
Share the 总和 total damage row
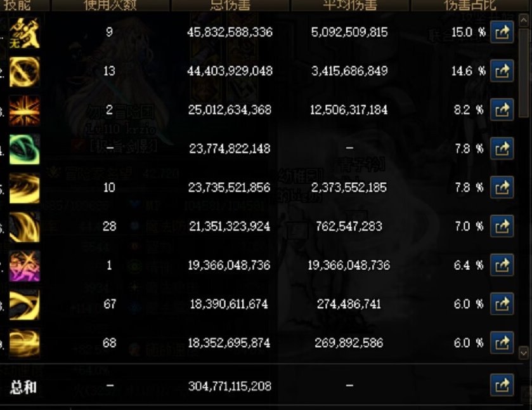pos(502,385)
